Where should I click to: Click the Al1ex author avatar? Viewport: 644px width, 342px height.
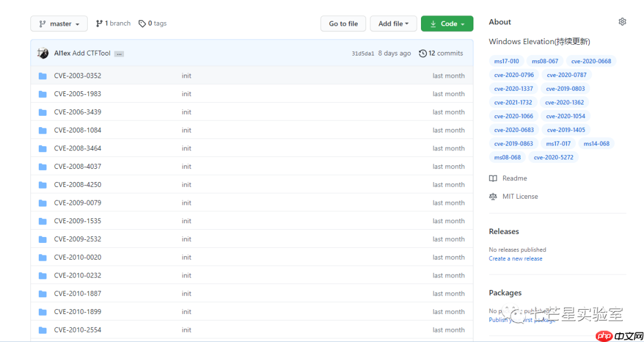43,53
